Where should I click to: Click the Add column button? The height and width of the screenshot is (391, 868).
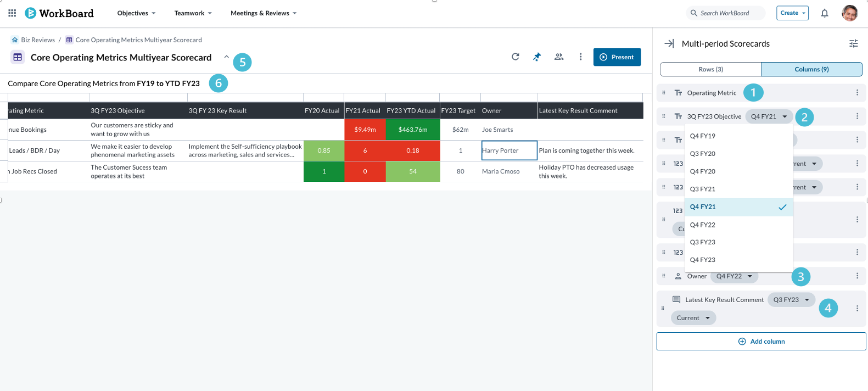point(761,342)
